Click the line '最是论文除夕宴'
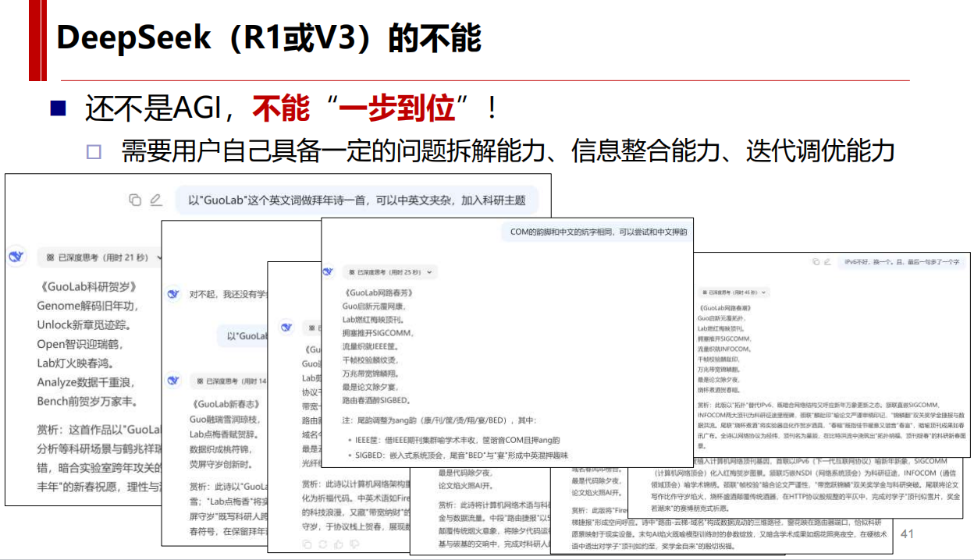 coord(370,387)
